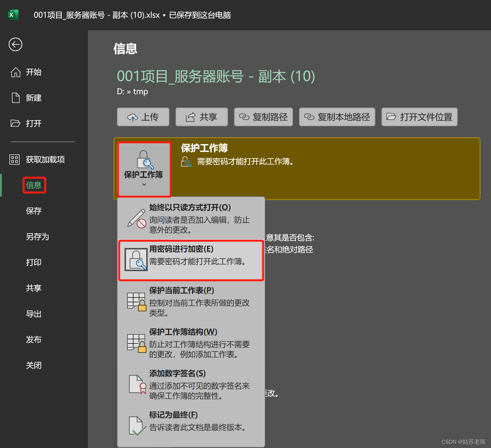
Task: Open the 发布 page
Action: 33,340
